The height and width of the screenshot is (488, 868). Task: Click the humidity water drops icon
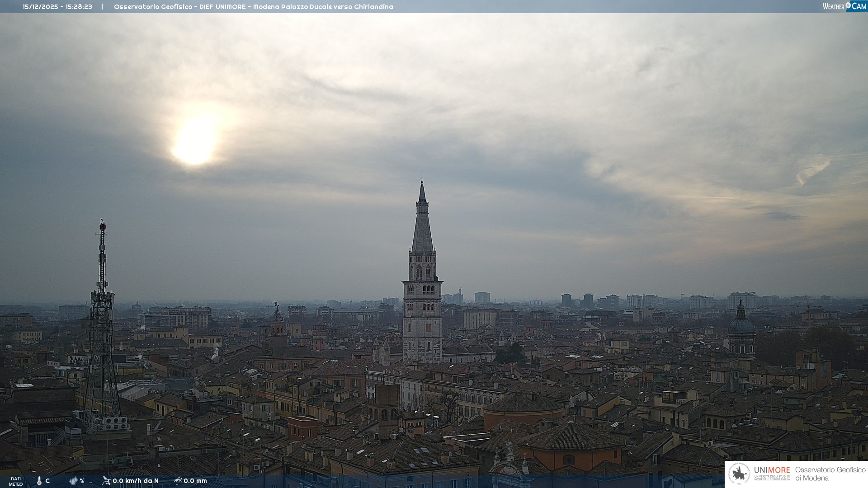click(x=73, y=481)
